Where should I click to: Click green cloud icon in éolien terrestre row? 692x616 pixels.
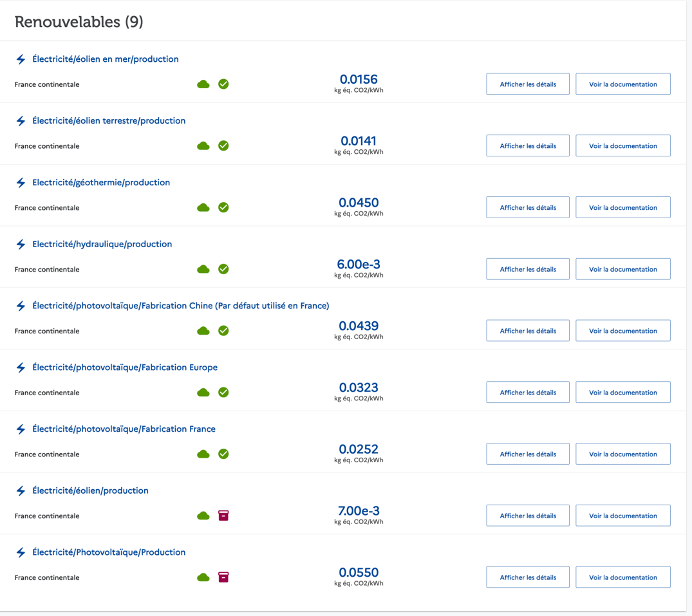pos(203,146)
